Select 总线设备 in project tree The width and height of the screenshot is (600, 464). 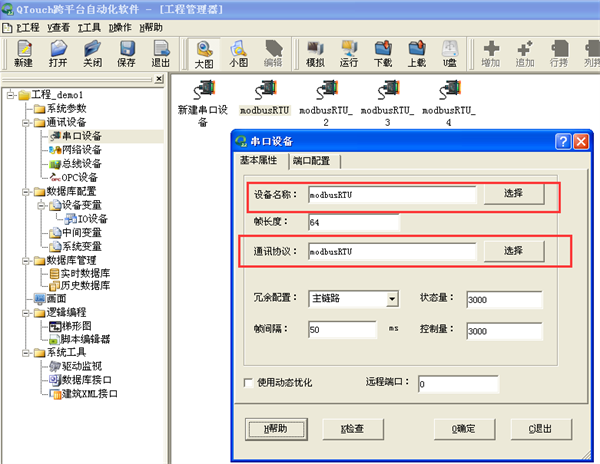[82, 164]
